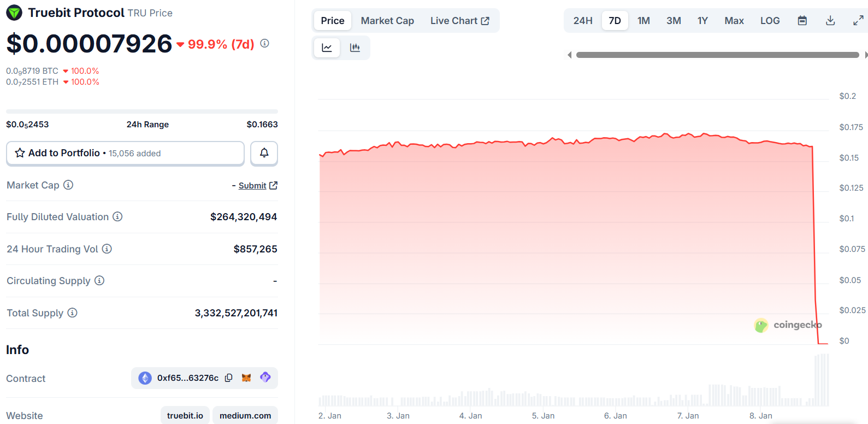Click Add to Portfolio button
Viewport: 868px width, 424px height.
[125, 153]
